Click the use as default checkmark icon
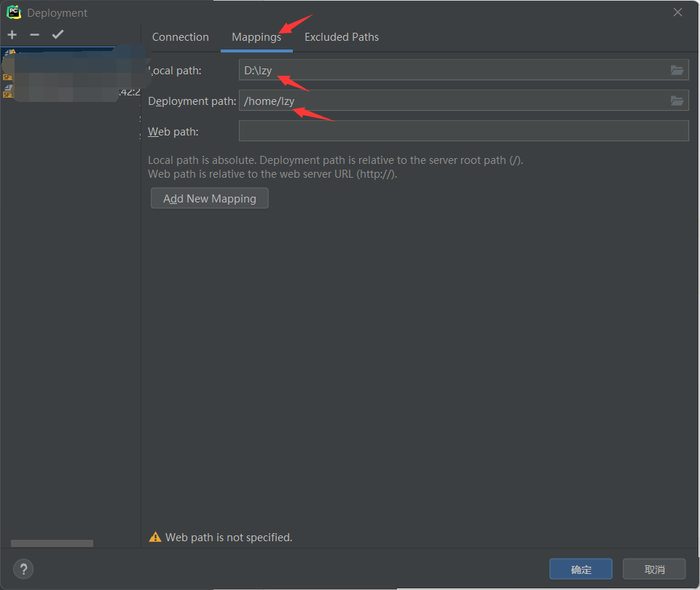 tap(58, 35)
